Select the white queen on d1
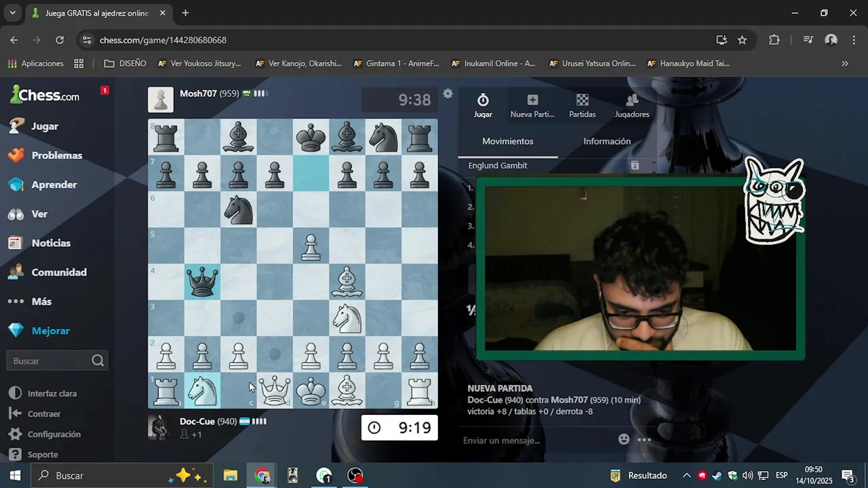This screenshot has height=488, width=868. tap(275, 391)
